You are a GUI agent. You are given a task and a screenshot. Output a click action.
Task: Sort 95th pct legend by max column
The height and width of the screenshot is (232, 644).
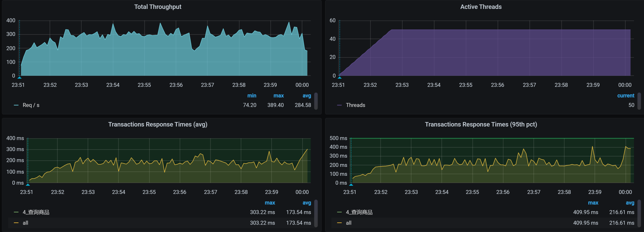click(x=593, y=203)
